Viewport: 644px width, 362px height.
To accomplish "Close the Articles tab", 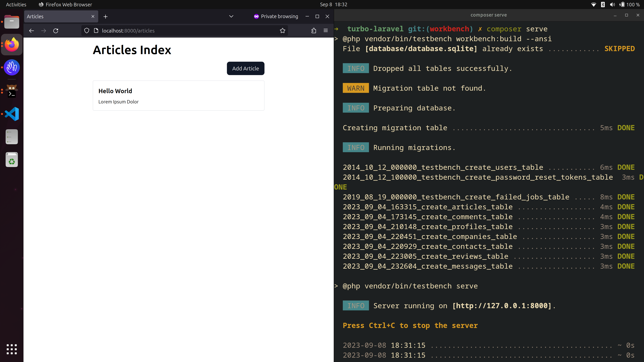I will 93,16.
